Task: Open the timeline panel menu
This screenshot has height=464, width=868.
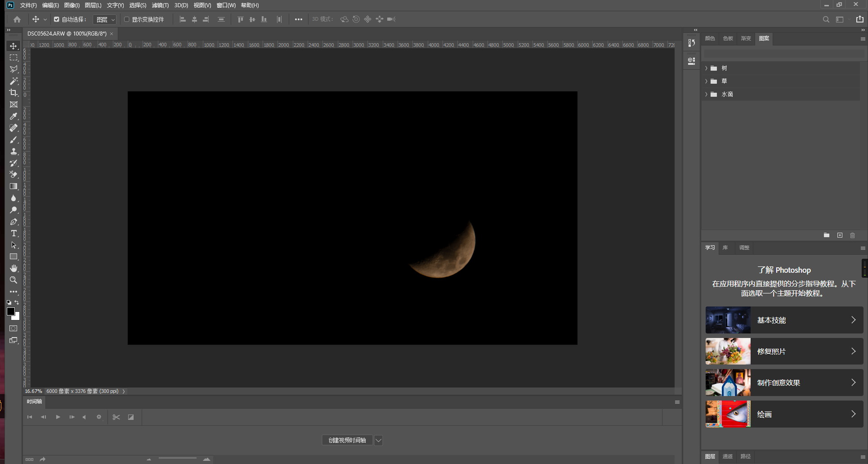Action: (677, 402)
